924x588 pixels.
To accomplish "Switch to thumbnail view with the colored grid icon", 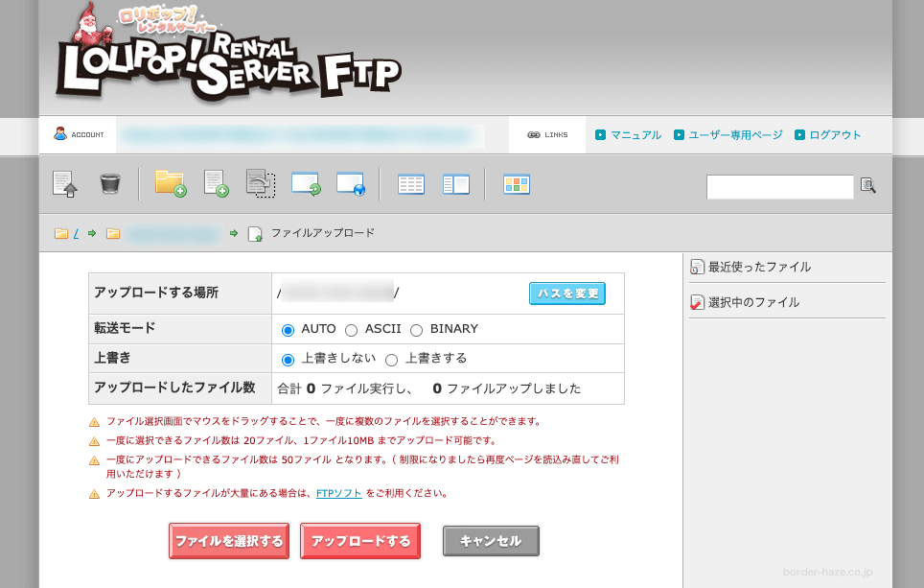I will pos(517,183).
